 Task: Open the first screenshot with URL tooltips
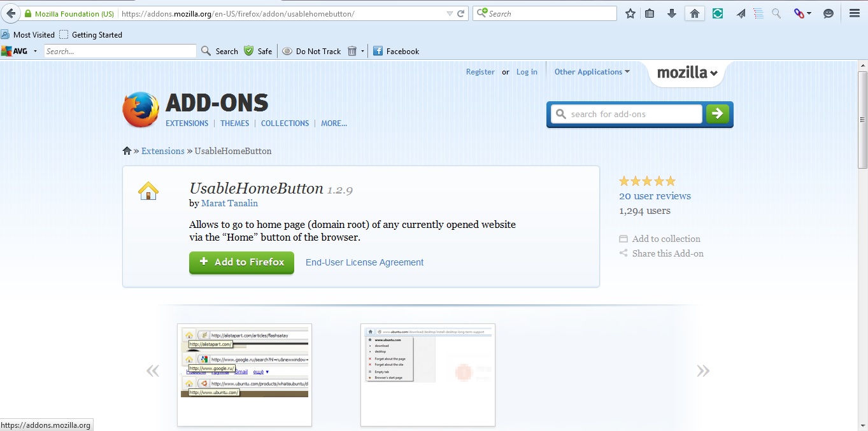tap(245, 374)
